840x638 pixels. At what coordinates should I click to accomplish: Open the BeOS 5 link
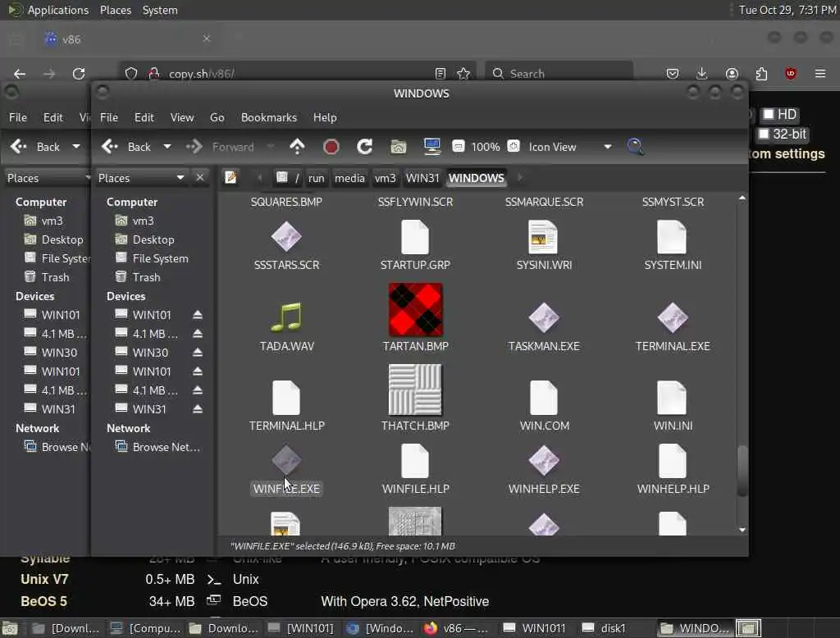(x=44, y=601)
